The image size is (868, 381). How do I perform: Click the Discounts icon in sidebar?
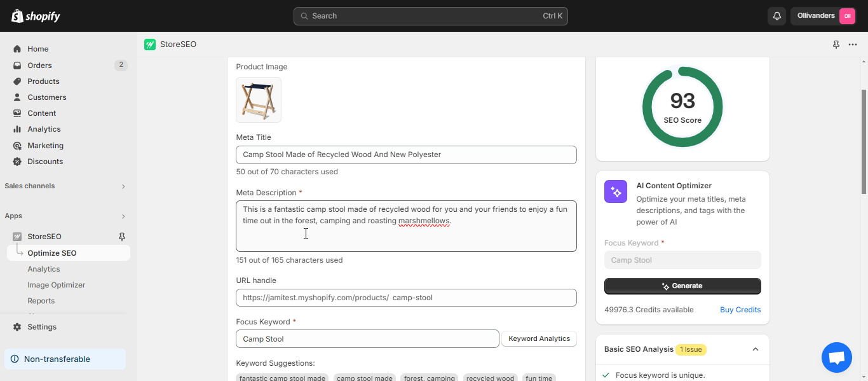[17, 162]
